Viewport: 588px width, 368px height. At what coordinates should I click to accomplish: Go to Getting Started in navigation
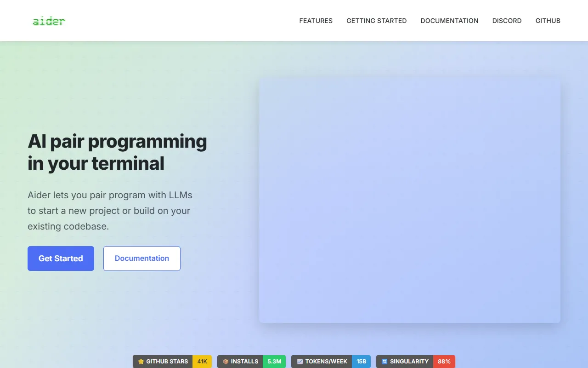pos(376,21)
